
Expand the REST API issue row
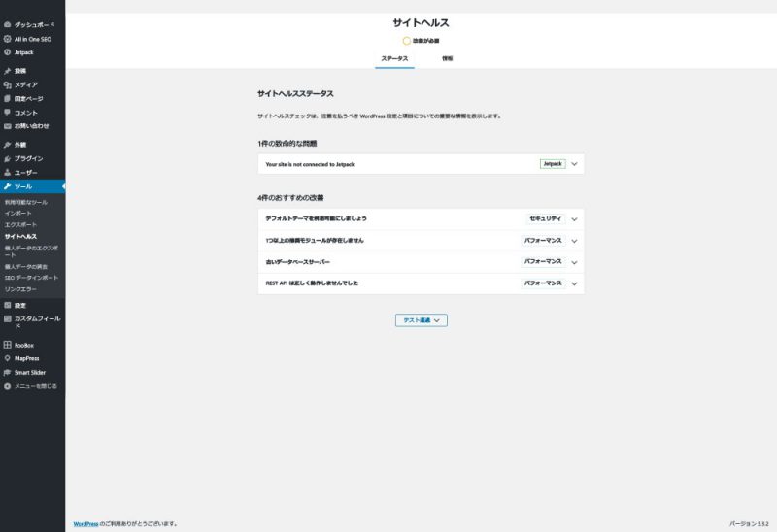[574, 283]
